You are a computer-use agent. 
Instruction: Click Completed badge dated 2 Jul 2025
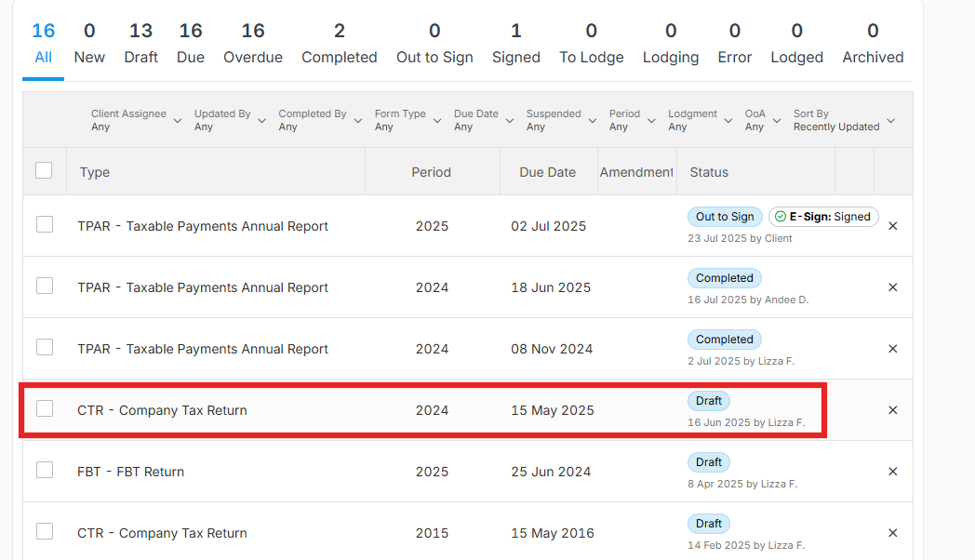coord(725,340)
